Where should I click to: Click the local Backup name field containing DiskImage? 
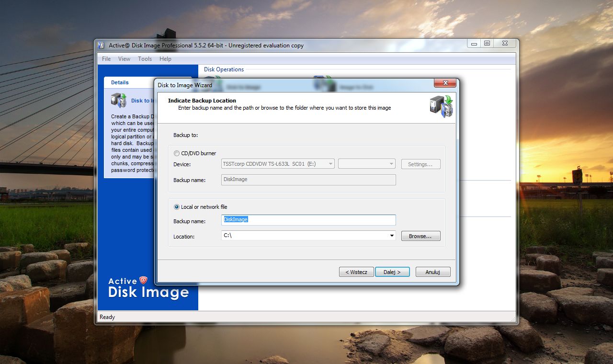308,220
